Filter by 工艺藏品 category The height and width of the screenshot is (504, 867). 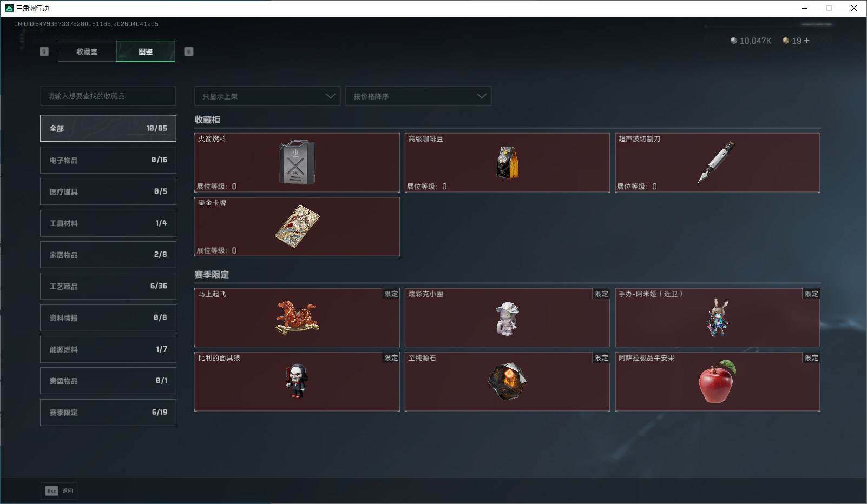pos(108,286)
